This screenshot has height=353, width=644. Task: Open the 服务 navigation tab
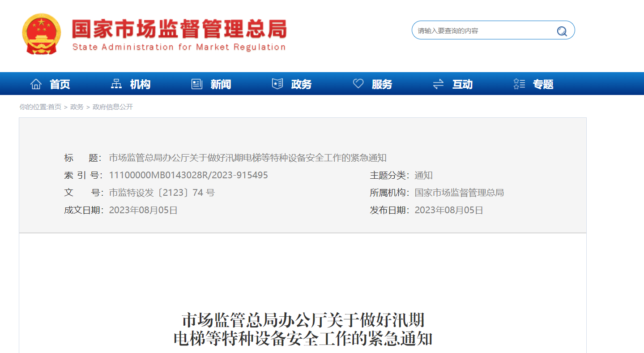tap(382, 84)
